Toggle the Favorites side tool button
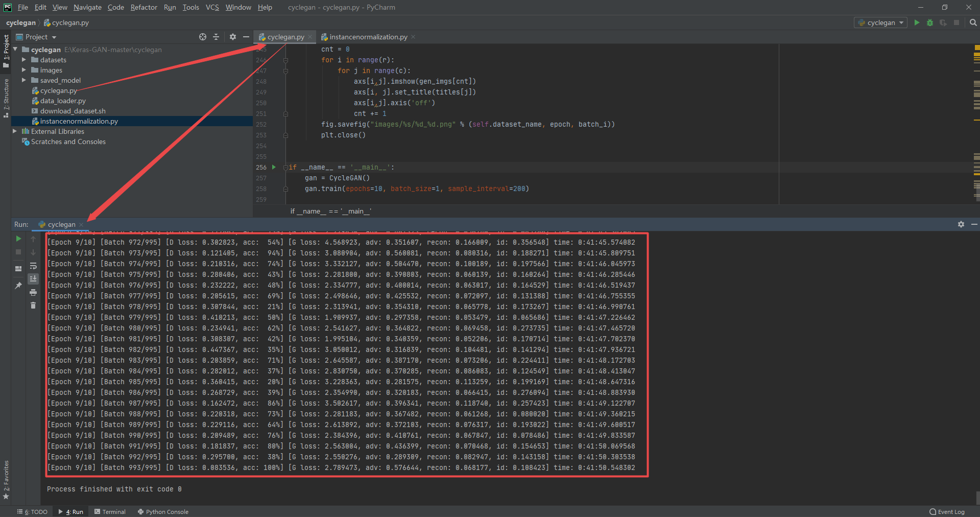Image resolution: width=980 pixels, height=517 pixels. [x=6, y=480]
